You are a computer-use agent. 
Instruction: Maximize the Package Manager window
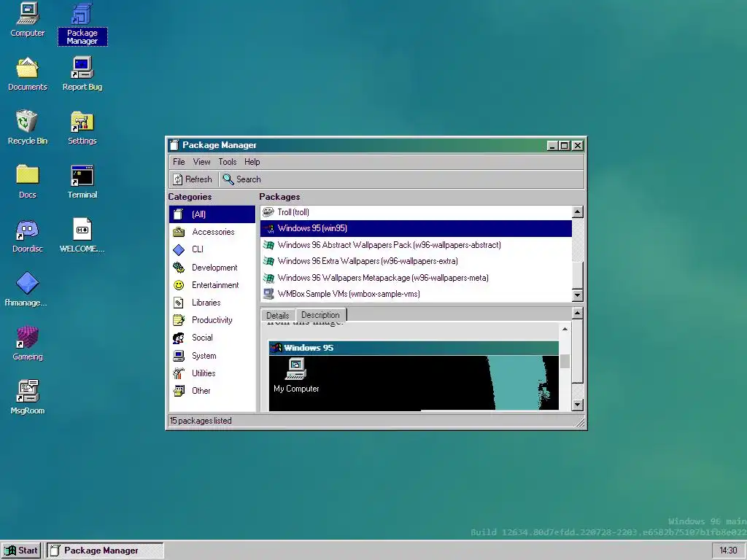point(565,146)
